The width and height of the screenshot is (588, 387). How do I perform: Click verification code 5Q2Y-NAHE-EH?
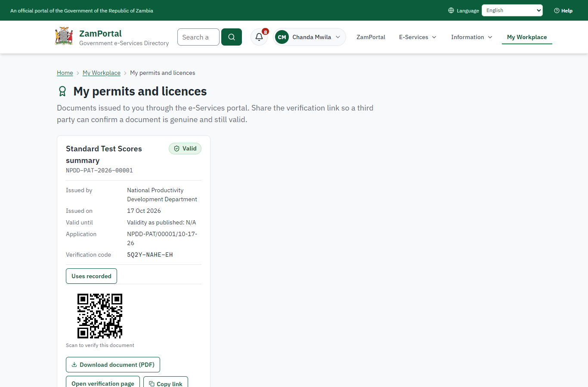coord(150,255)
